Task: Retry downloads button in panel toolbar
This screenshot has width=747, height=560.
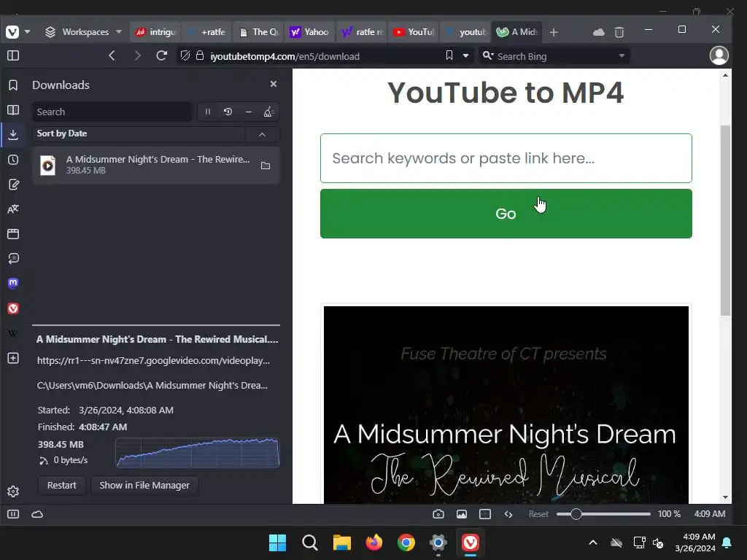Action: point(228,112)
